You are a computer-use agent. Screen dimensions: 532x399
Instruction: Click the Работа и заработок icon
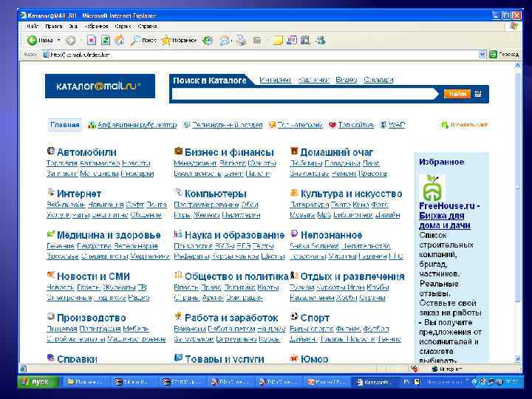178,316
